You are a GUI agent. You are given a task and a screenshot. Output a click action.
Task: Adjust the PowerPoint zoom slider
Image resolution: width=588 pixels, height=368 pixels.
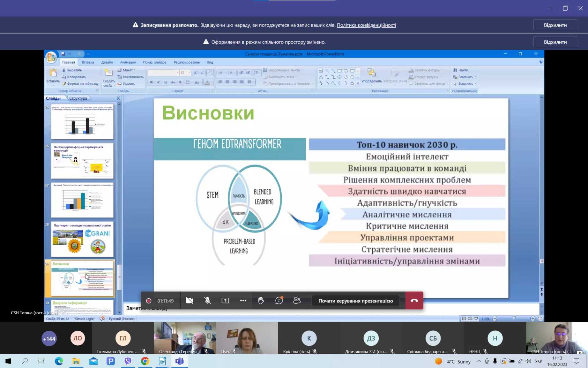point(514,318)
